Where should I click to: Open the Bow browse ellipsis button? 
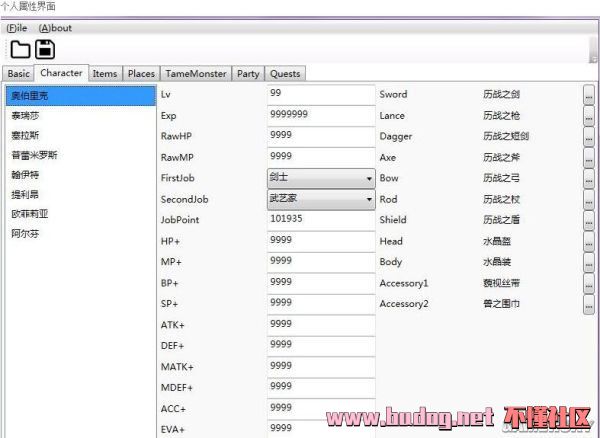[x=589, y=178]
